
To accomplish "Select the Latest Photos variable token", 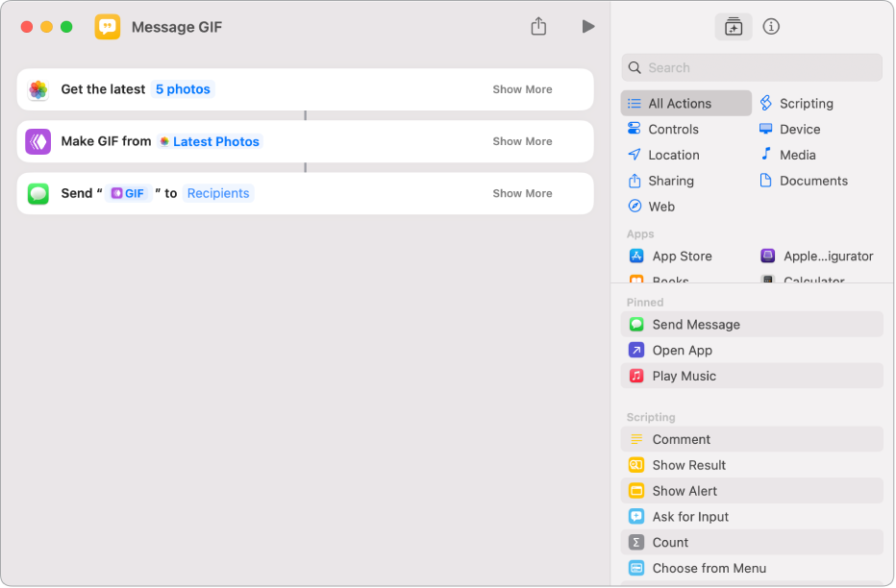I will pyautogui.click(x=210, y=141).
